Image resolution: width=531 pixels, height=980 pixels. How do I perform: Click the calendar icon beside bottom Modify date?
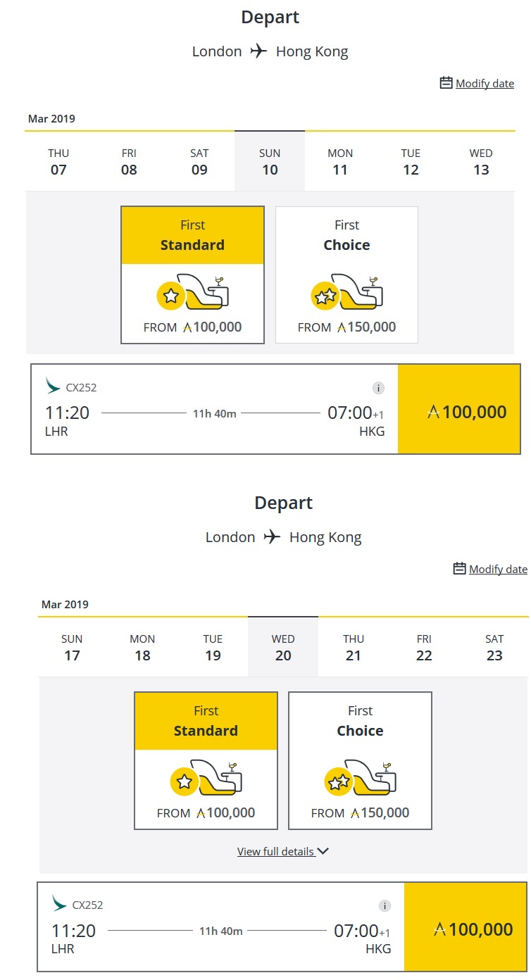point(459,569)
